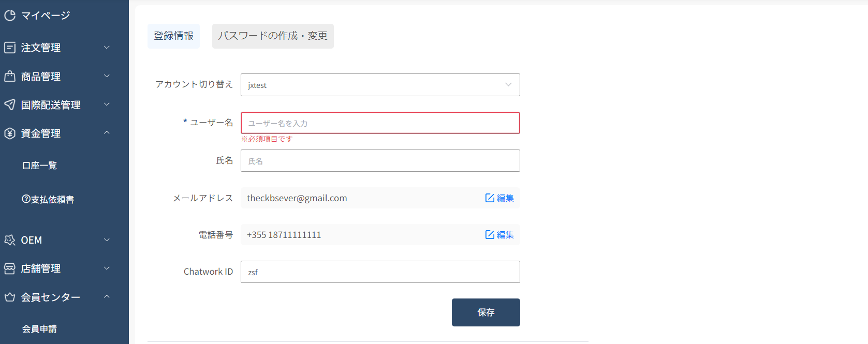Open the アカウント切り替え dropdown
The width and height of the screenshot is (868, 344).
(380, 85)
